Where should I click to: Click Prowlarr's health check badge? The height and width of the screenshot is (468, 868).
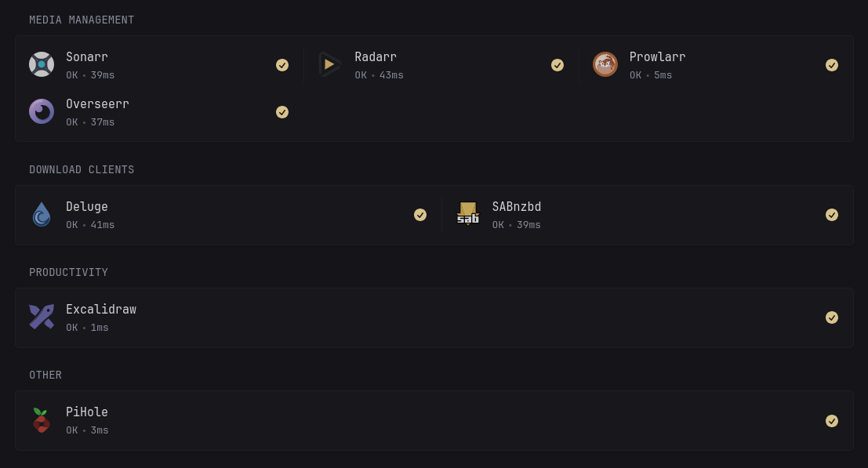[832, 65]
